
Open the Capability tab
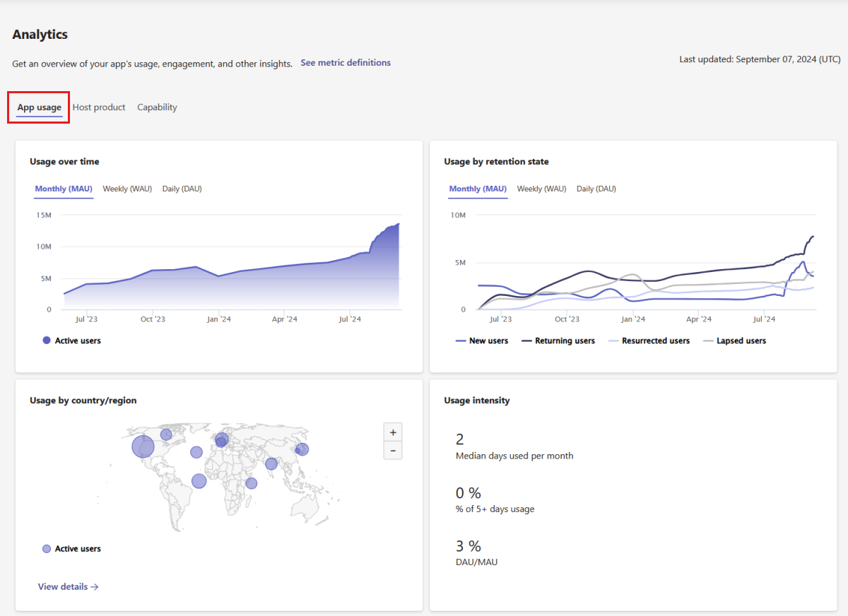tap(157, 107)
